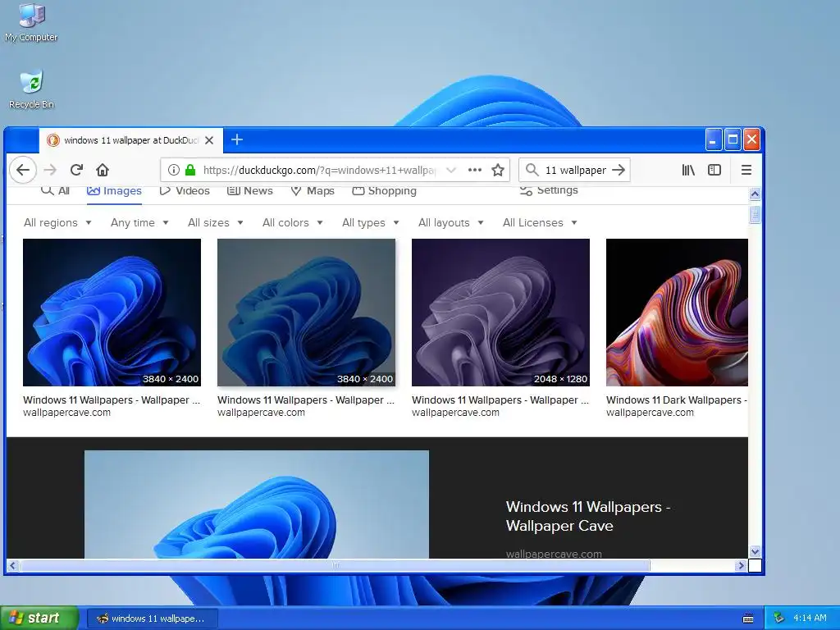Image resolution: width=840 pixels, height=630 pixels.
Task: Visit wallpapercave.com link in preview panel
Action: (x=554, y=554)
